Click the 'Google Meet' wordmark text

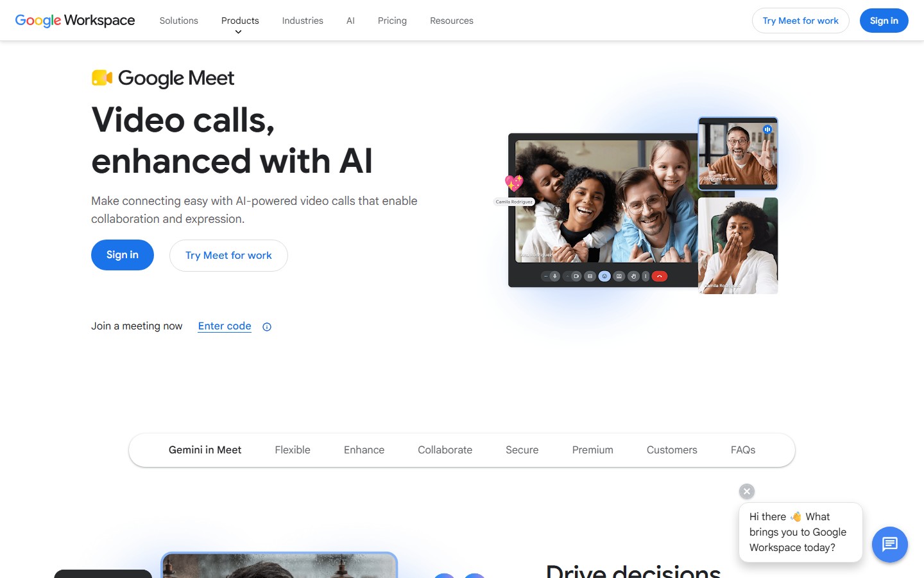point(176,78)
